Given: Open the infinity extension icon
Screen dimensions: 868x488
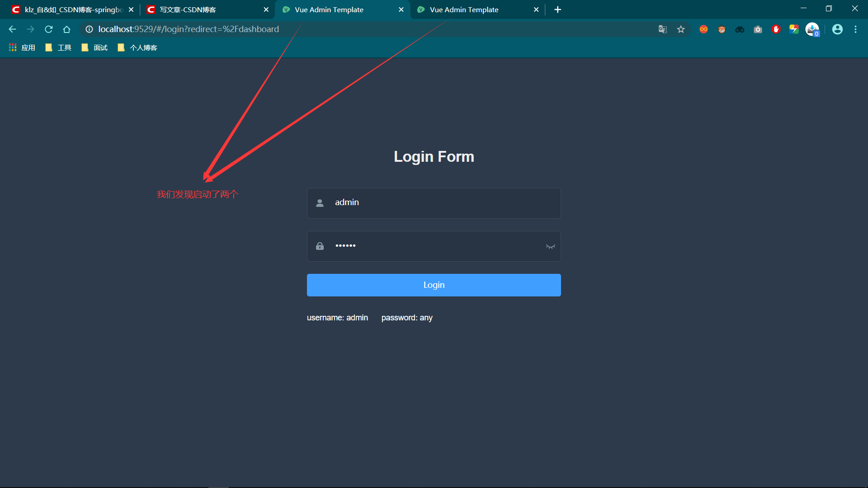Looking at the screenshot, I should 704,29.
